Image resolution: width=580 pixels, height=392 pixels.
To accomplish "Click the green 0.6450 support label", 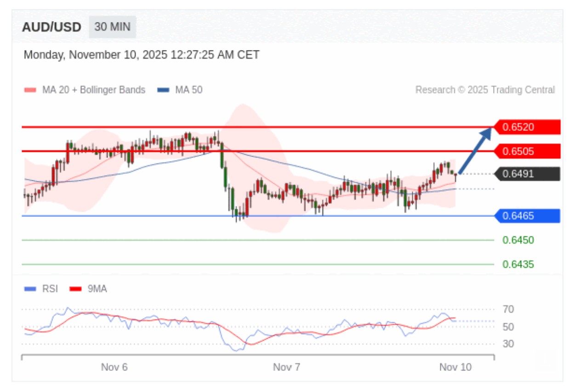I will tap(518, 240).
